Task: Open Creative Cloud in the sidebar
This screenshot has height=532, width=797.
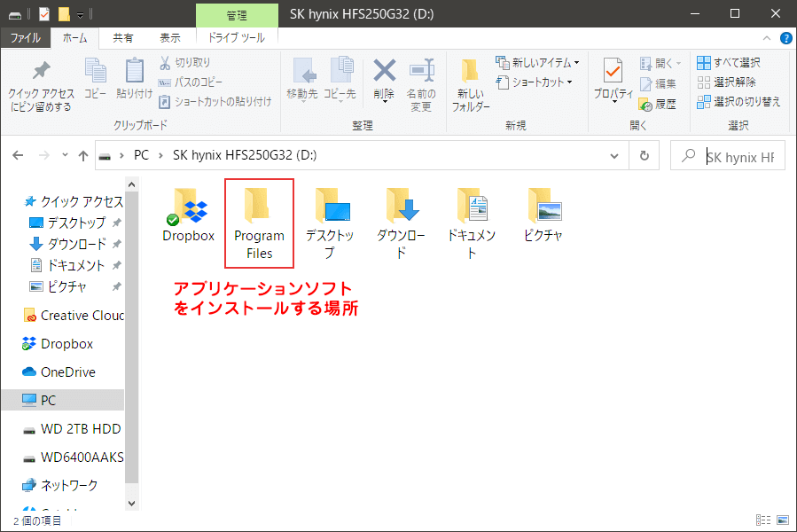Action: click(x=74, y=316)
